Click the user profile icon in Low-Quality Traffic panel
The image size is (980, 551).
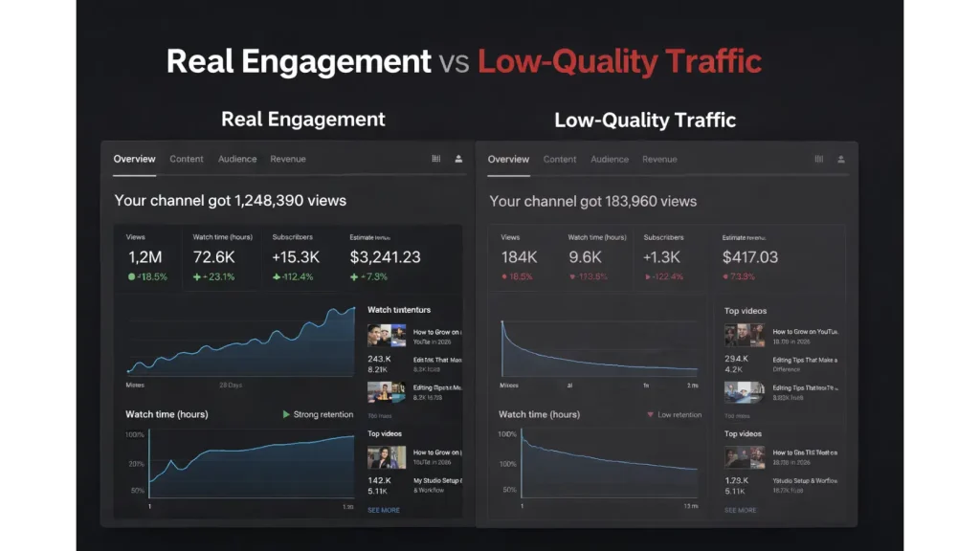coord(841,160)
